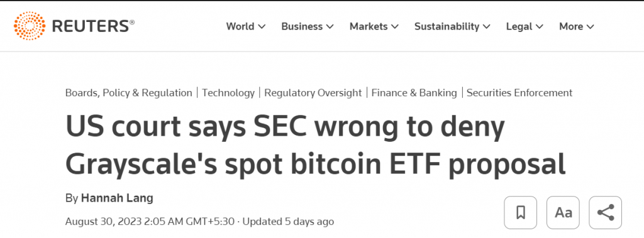Screen dimensions: 644x238
Task: Expand the Business dropdown arrow
Action: [330, 26]
